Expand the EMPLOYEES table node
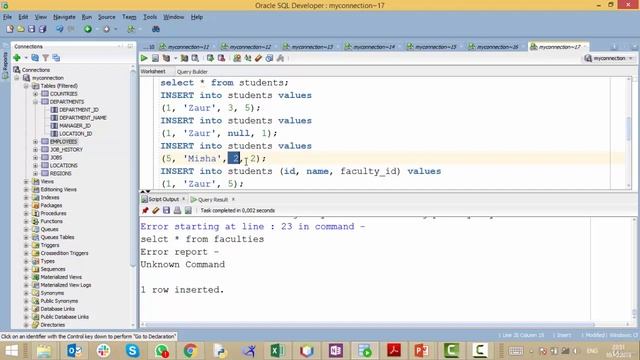Viewport: 640px width, 360px height. (36, 142)
